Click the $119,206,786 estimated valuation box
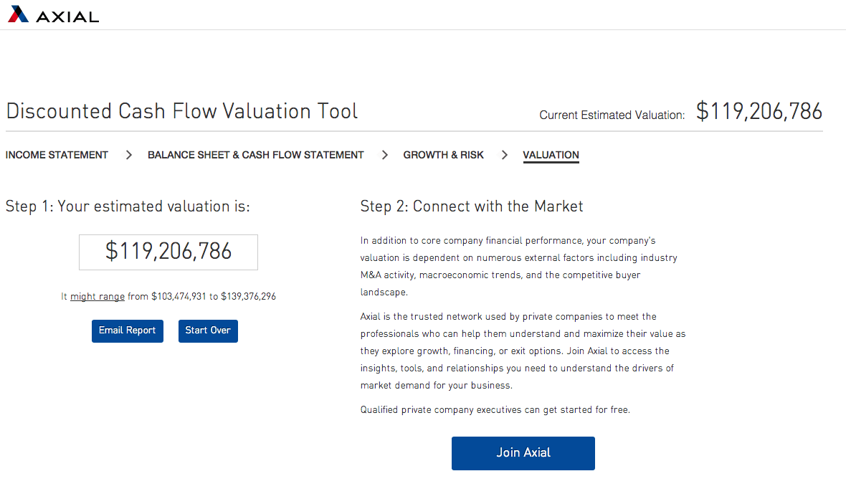 click(x=168, y=252)
